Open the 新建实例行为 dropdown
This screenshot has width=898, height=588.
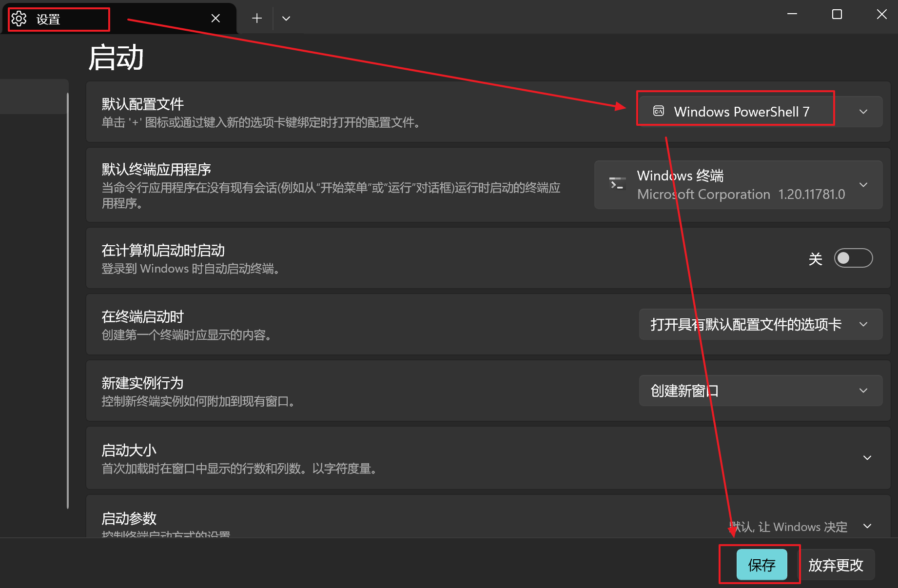click(x=761, y=391)
